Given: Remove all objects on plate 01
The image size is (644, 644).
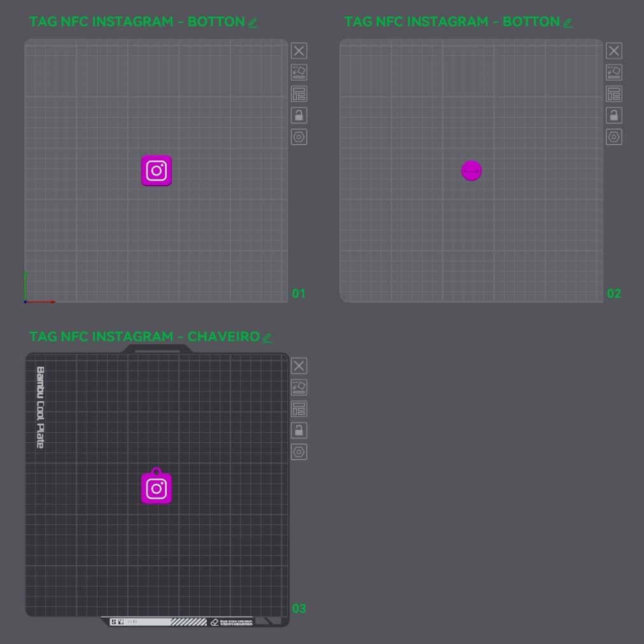Looking at the screenshot, I should tap(299, 51).
